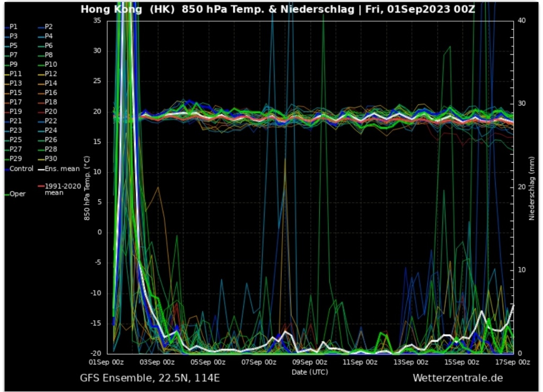This screenshot has width=543, height=392.
Task: Click the 40 tick on precipitation axis
Action: pos(521,20)
